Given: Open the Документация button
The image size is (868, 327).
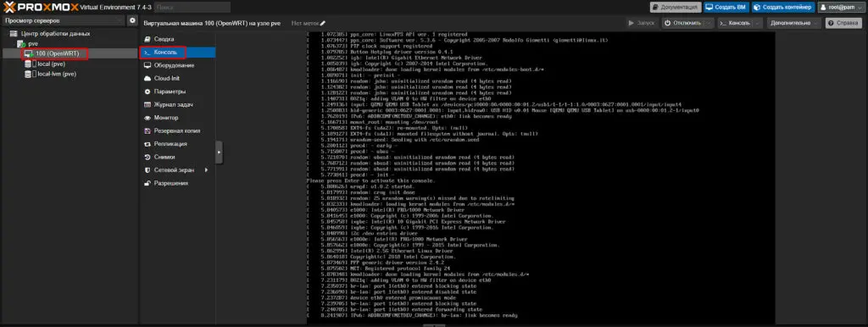Looking at the screenshot, I should (x=676, y=7).
